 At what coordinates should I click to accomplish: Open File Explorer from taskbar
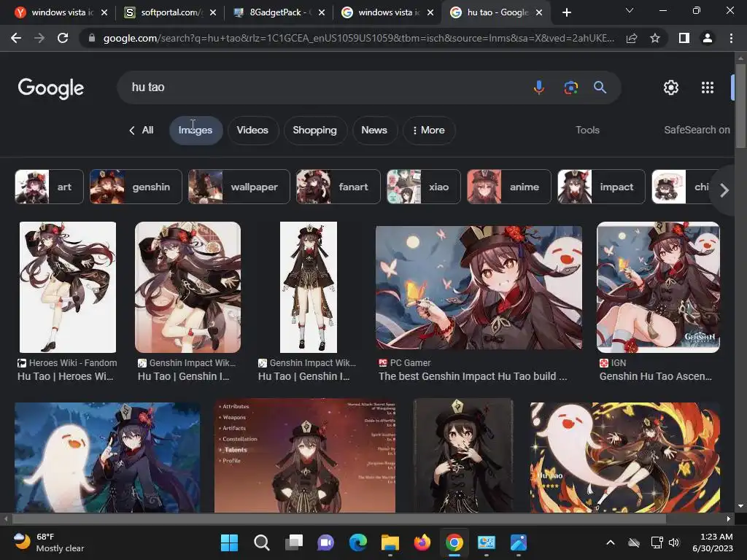pyautogui.click(x=390, y=542)
